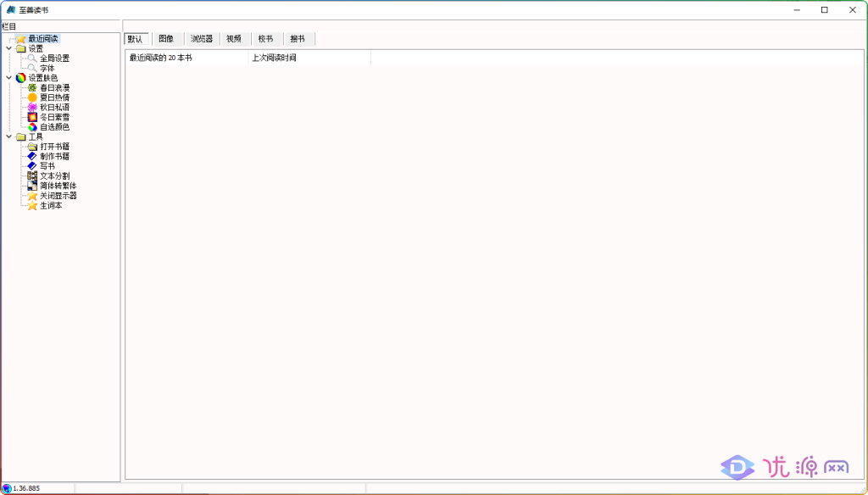
Task: Open 全局设置 in the tree
Action: point(54,58)
